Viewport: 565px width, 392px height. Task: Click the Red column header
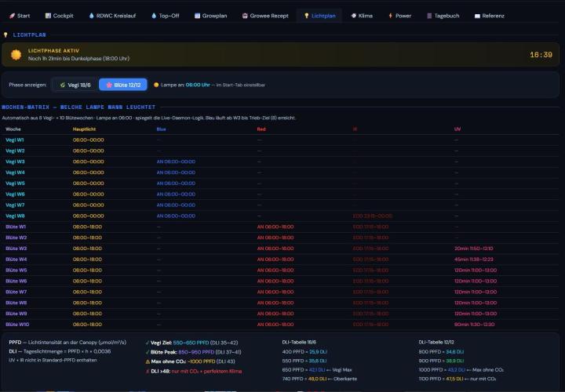coord(261,129)
